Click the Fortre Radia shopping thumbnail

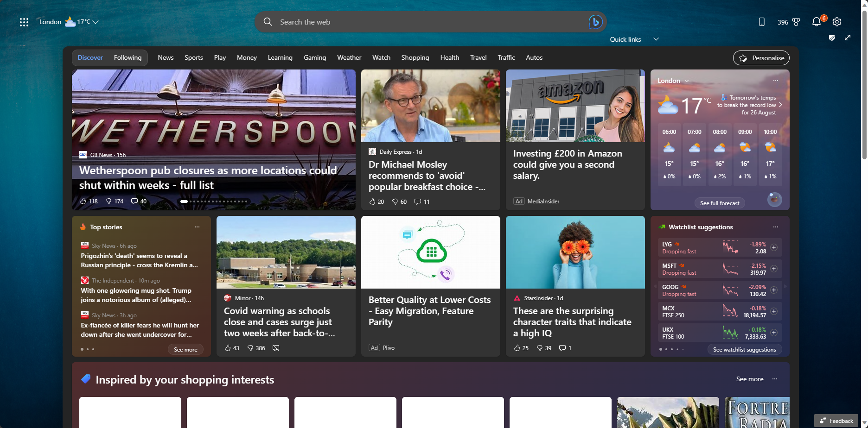[757, 412]
